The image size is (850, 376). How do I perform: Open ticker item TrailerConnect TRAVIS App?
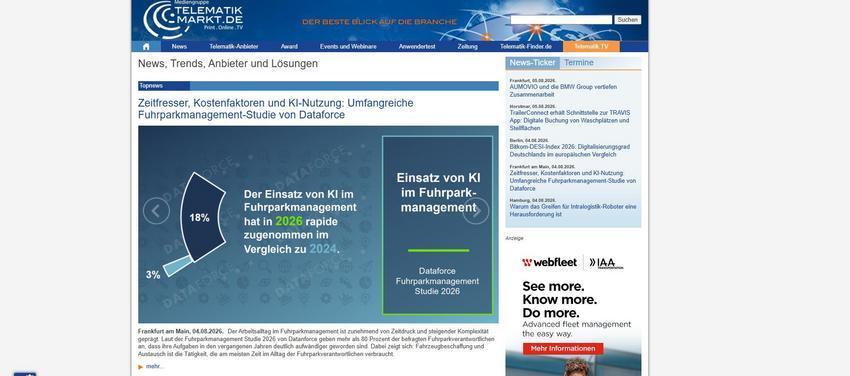tap(569, 121)
